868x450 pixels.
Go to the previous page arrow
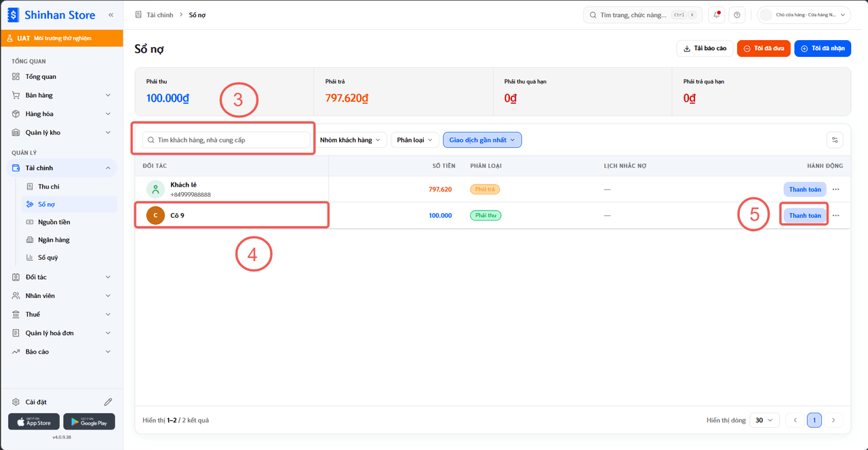795,420
